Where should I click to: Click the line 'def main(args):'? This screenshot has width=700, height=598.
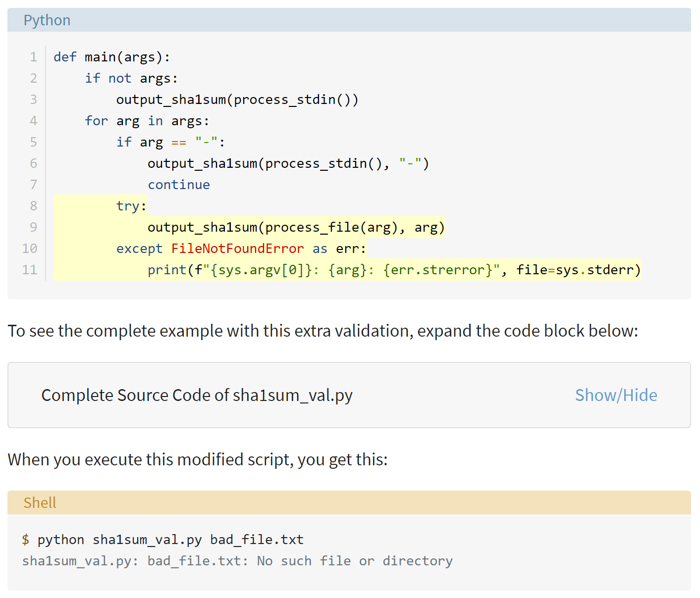tap(112, 57)
